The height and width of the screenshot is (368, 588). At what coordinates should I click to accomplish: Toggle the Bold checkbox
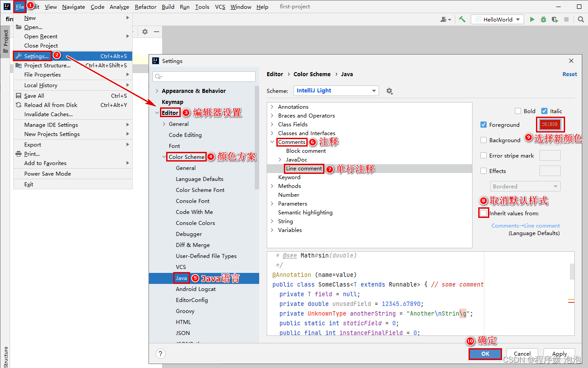[518, 111]
